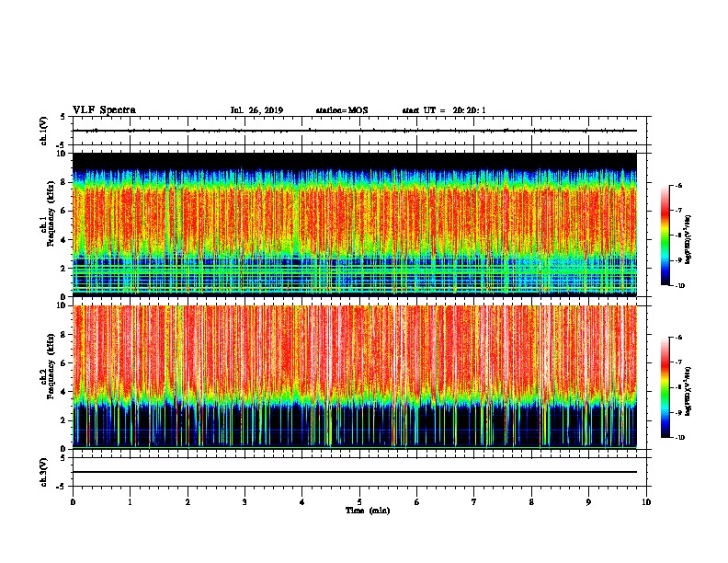This screenshot has height=563, width=728.
Task: Click time-axis tick label "7"
Action: [474, 502]
